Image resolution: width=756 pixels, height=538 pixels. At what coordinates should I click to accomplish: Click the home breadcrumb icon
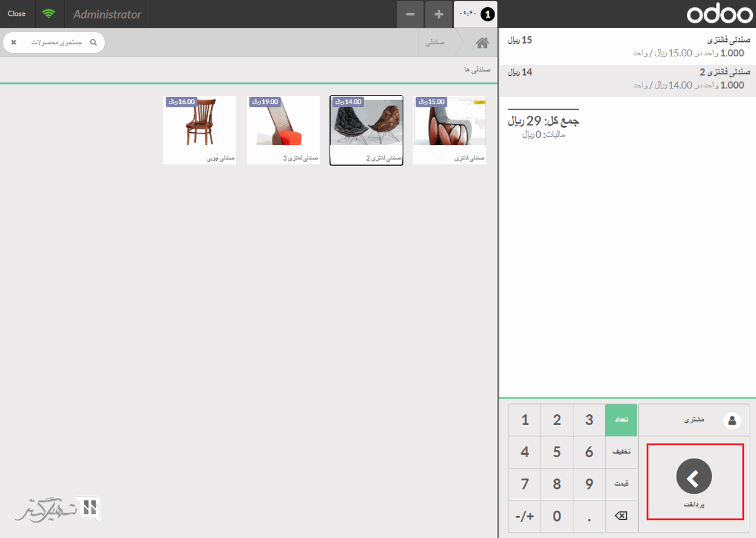coord(482,43)
